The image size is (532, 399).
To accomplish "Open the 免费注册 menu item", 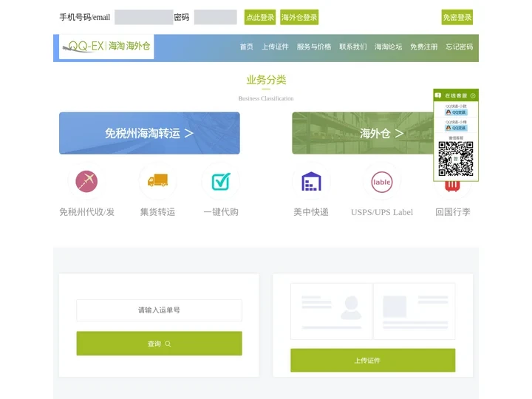I will pos(424,47).
